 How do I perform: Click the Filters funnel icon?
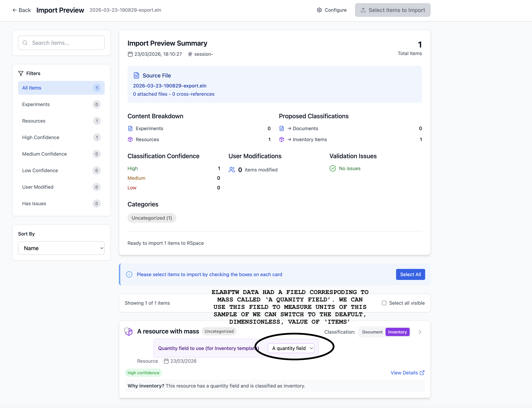pos(21,73)
